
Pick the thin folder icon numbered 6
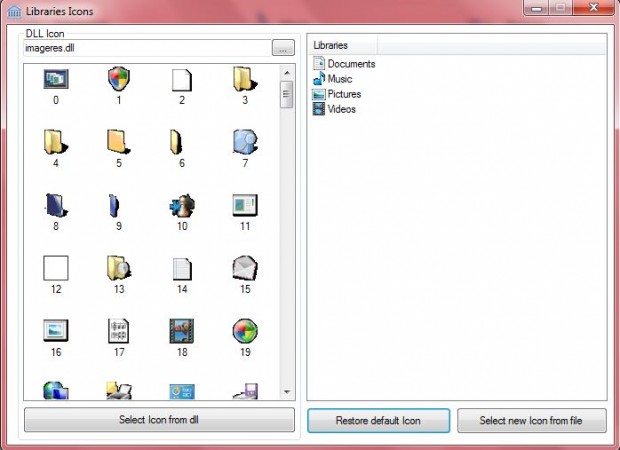(x=177, y=142)
